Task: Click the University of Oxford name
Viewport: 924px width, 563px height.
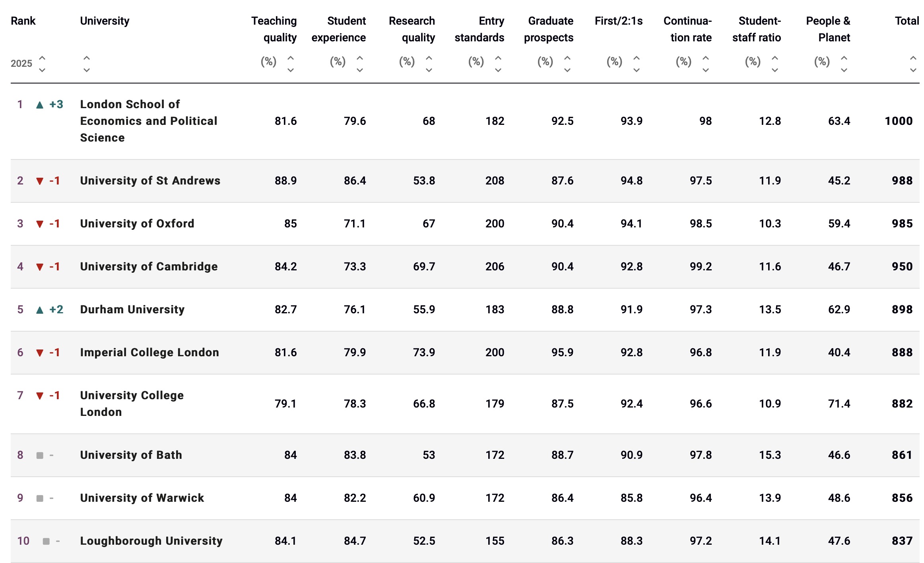Action: [137, 223]
